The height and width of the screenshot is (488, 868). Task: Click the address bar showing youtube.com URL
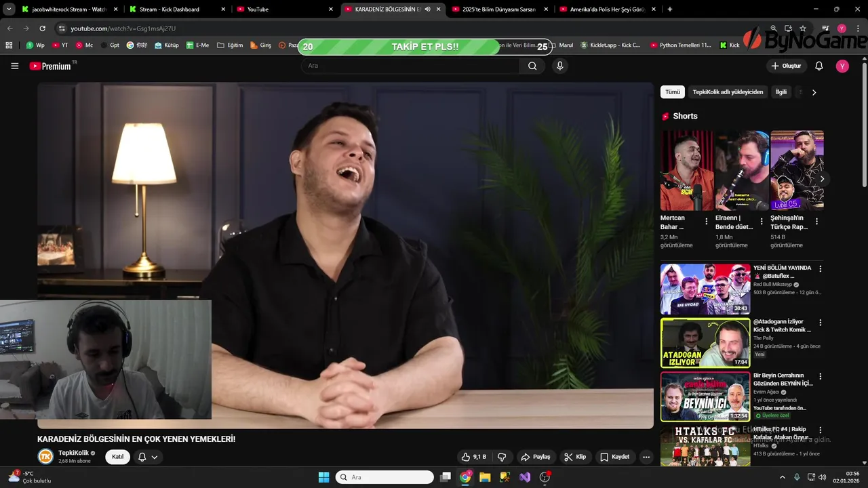point(407,28)
